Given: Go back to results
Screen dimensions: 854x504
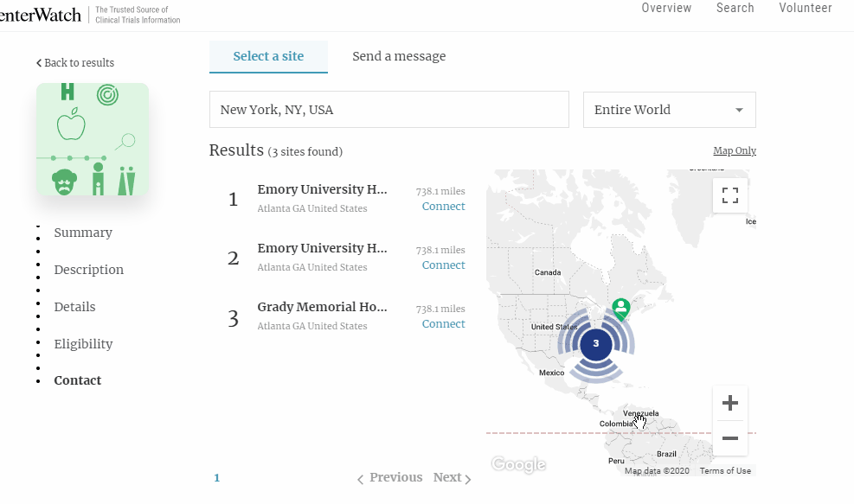Looking at the screenshot, I should point(75,63).
